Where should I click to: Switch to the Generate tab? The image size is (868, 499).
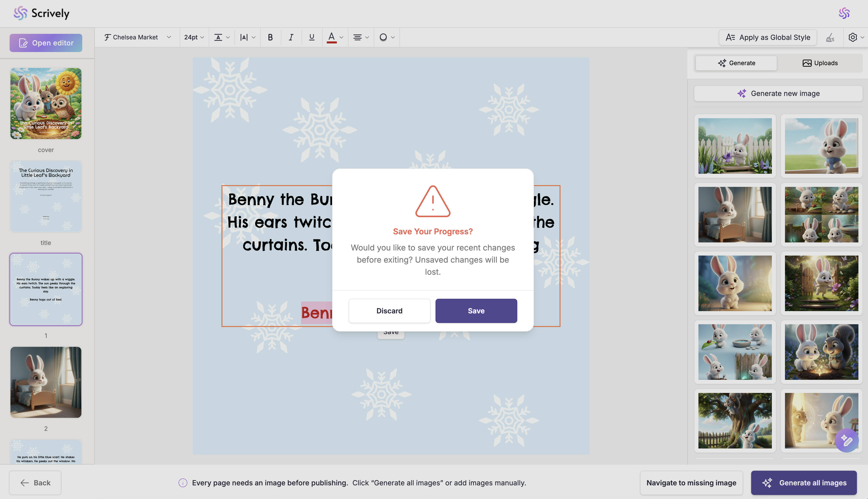tap(736, 63)
